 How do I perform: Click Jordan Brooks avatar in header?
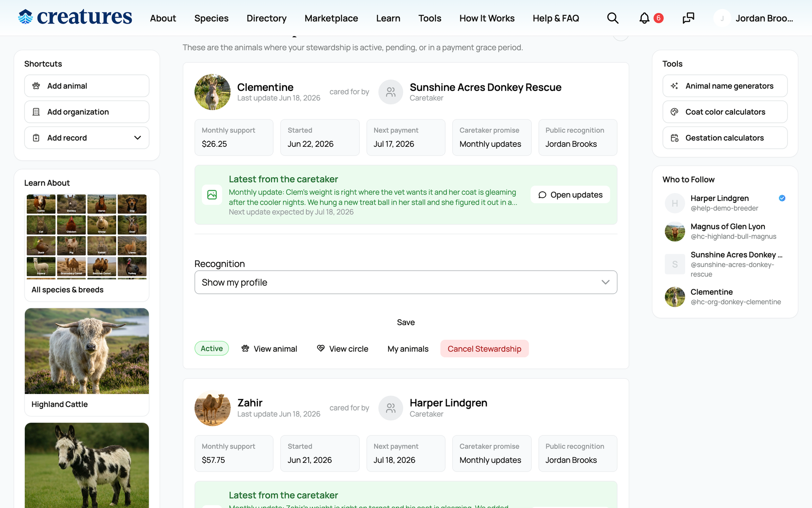(x=722, y=18)
